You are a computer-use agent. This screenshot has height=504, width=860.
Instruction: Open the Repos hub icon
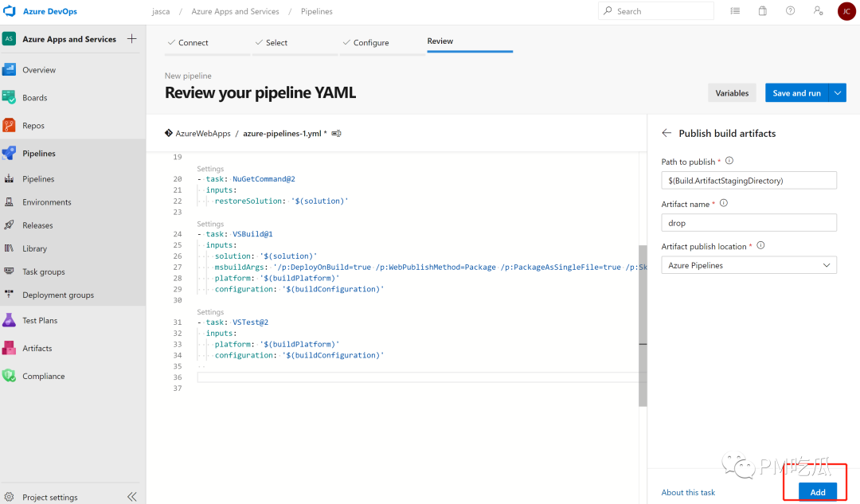(9, 126)
